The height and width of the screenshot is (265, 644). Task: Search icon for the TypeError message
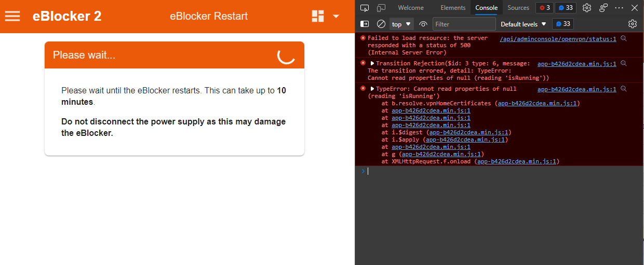click(x=624, y=89)
